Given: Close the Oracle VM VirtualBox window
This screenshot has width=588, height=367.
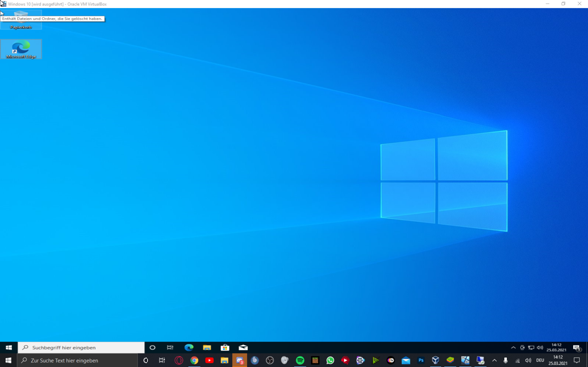Looking at the screenshot, I should point(579,4).
